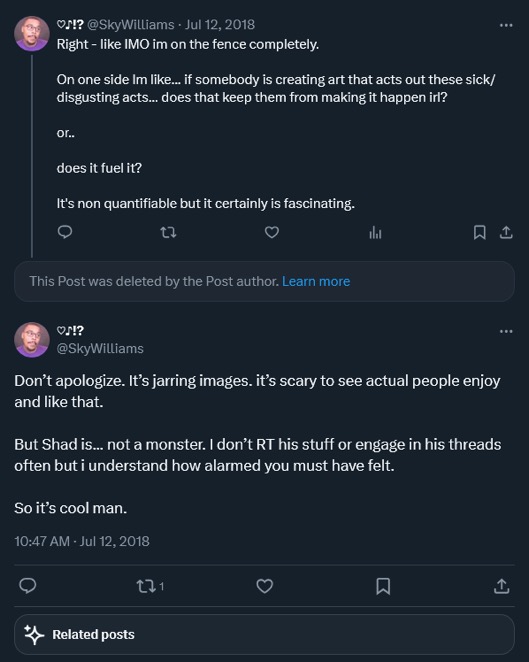This screenshot has height=662, width=529.
Task: Open @SkyWilliams handle on main post
Action: point(100,349)
